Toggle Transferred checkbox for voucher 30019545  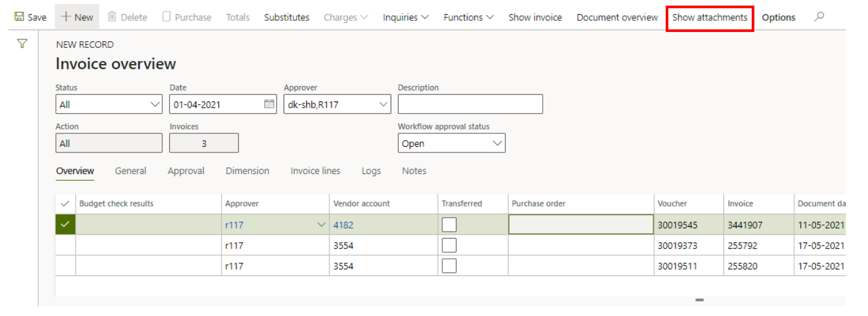[449, 225]
